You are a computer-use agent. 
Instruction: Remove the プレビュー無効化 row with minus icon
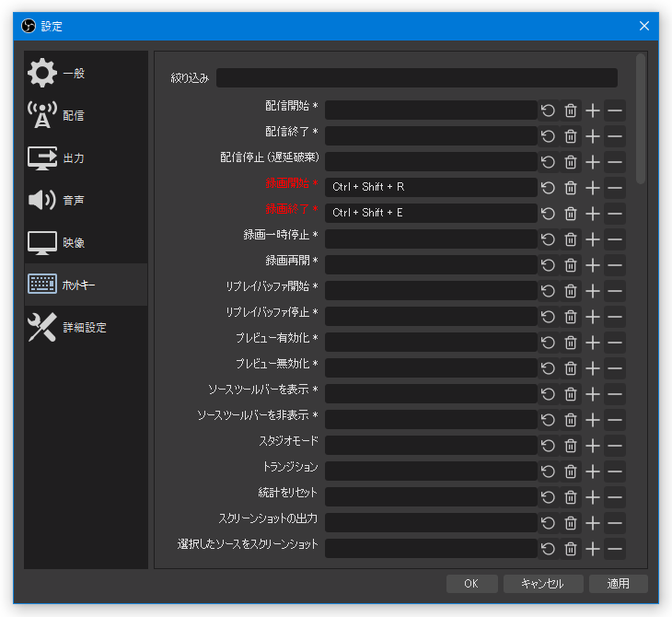(x=615, y=368)
